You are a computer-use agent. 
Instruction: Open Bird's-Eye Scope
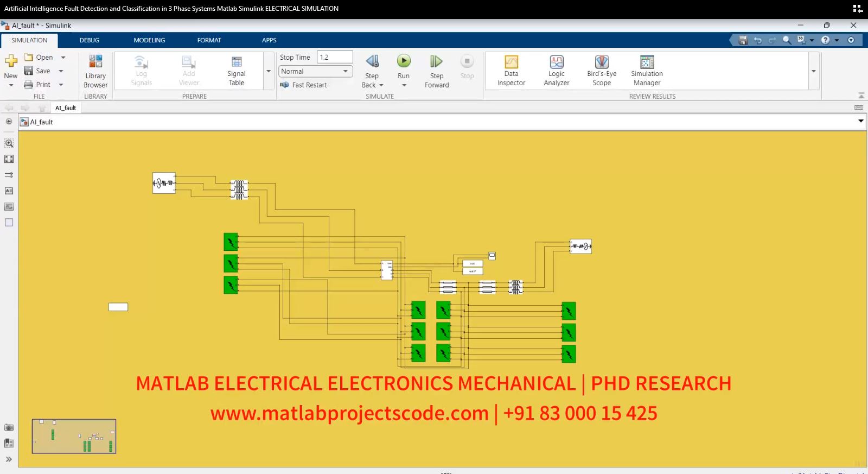pyautogui.click(x=602, y=71)
